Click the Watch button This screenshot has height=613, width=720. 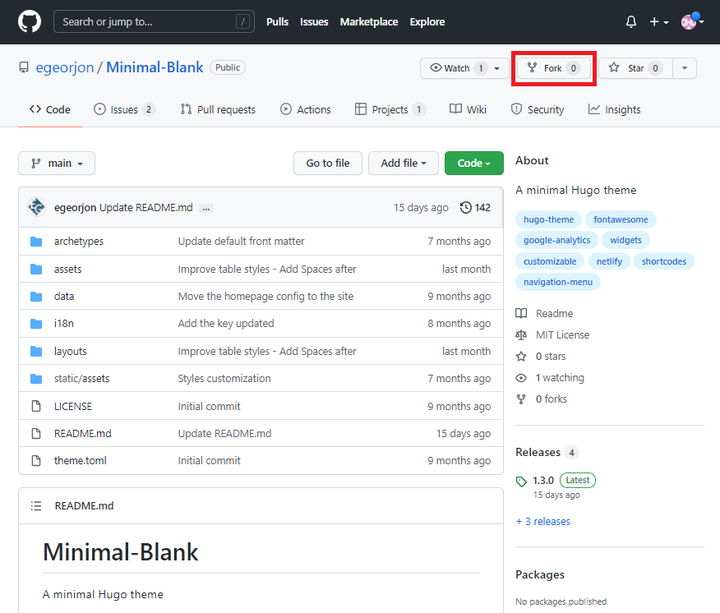pyautogui.click(x=450, y=68)
